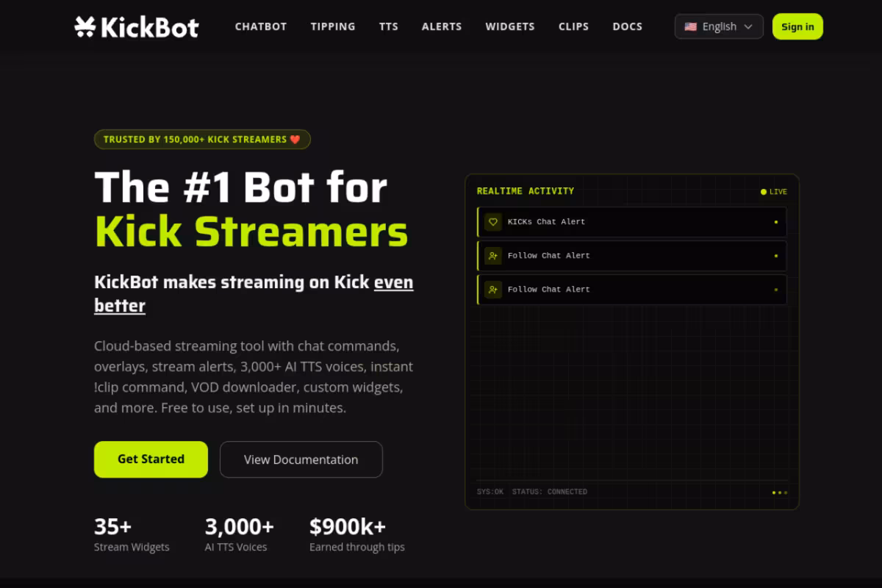
Task: Click the KICKs Chat Alert row text
Action: (x=546, y=222)
